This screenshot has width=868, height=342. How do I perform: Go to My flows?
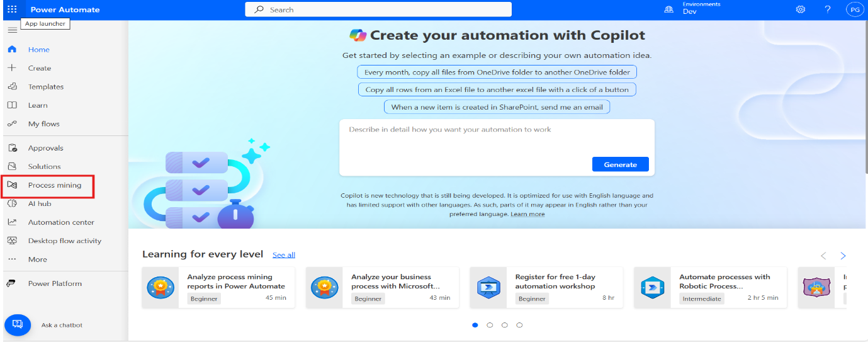click(x=43, y=124)
